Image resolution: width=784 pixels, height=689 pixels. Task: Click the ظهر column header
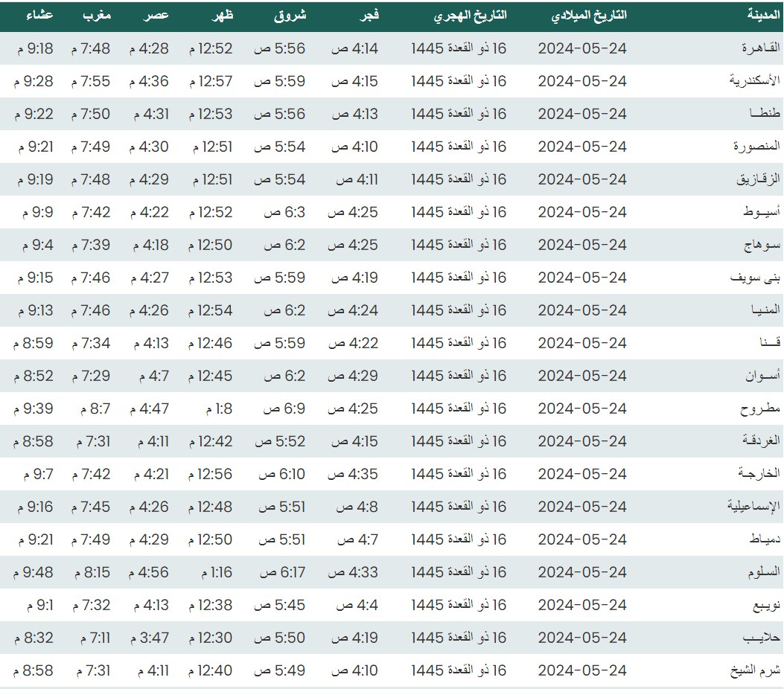[221, 16]
